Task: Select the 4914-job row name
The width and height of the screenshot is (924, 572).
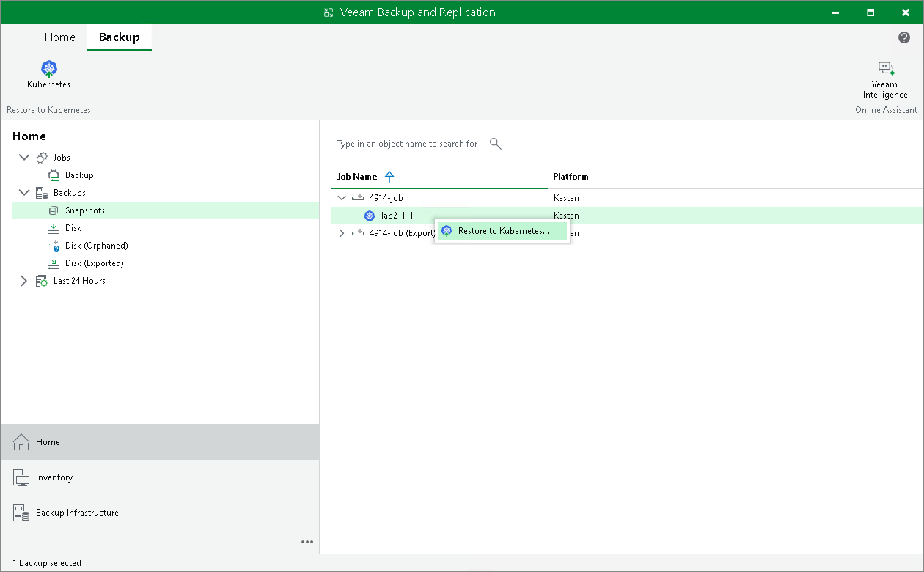Action: 386,198
